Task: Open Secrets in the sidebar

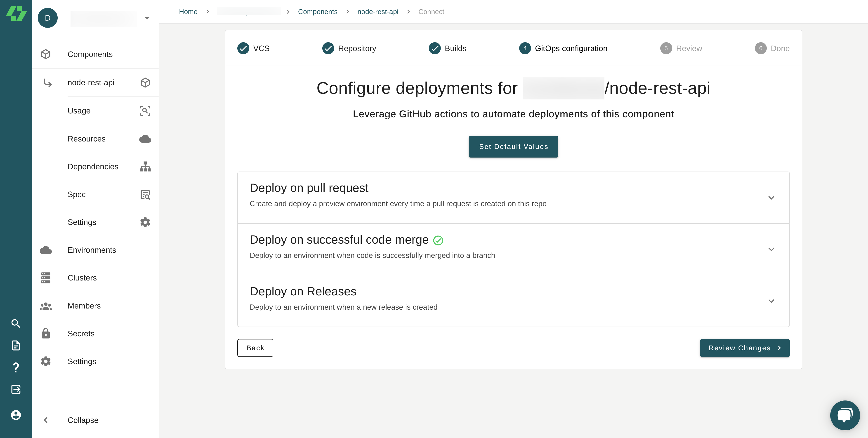Action: [81, 334]
